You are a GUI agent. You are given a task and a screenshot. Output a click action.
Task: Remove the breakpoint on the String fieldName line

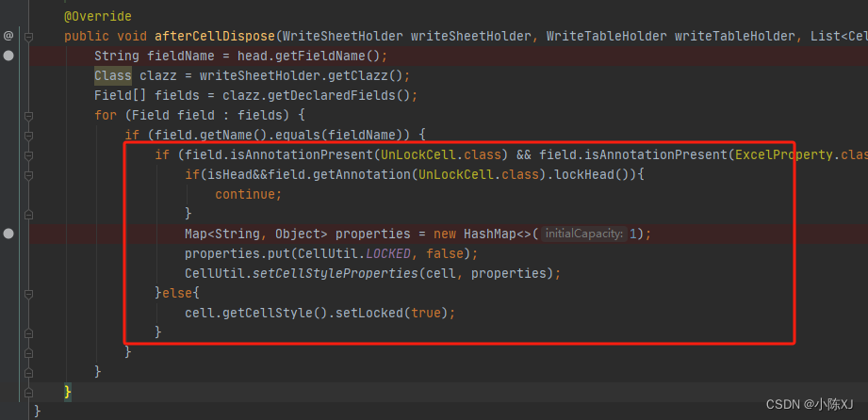pyautogui.click(x=8, y=56)
